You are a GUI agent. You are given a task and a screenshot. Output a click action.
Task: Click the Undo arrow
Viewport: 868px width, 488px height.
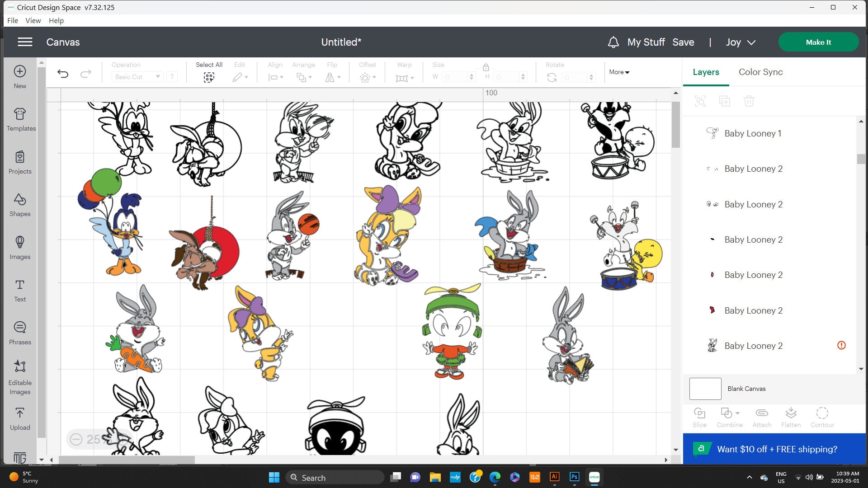coord(63,73)
